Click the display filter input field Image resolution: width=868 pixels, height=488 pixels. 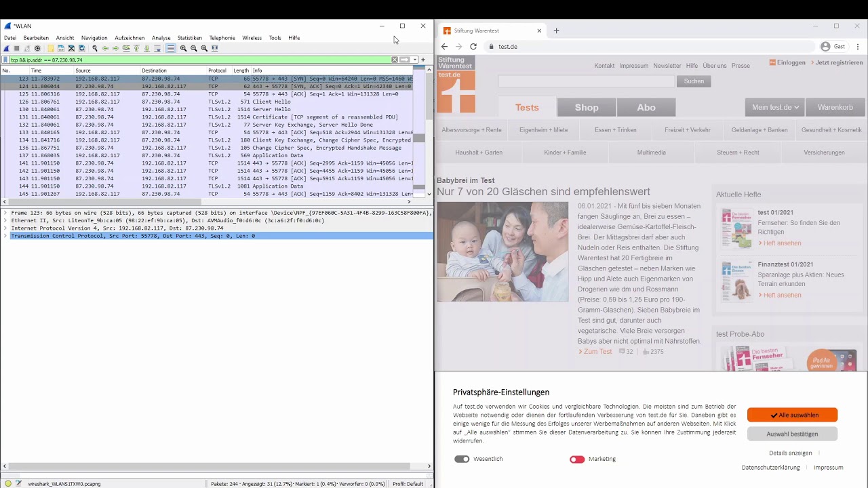200,60
